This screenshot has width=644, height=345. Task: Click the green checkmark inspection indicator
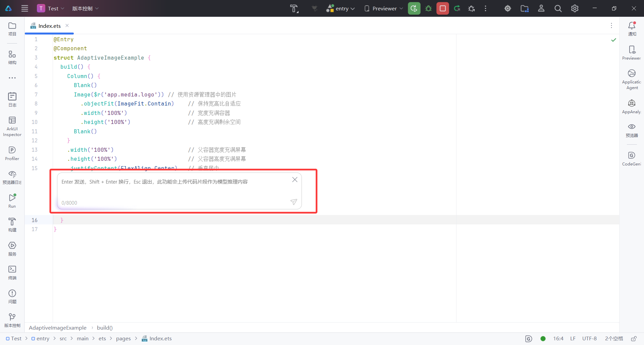[x=613, y=40]
